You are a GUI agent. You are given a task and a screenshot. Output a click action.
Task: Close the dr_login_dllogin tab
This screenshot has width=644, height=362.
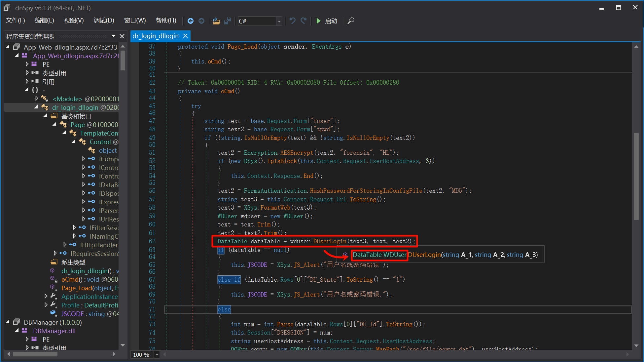185,36
